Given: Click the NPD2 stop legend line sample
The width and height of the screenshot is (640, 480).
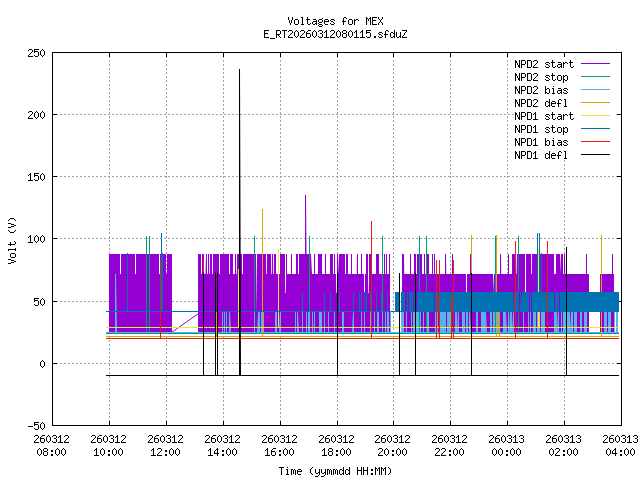Looking at the screenshot, I should pos(596,77).
